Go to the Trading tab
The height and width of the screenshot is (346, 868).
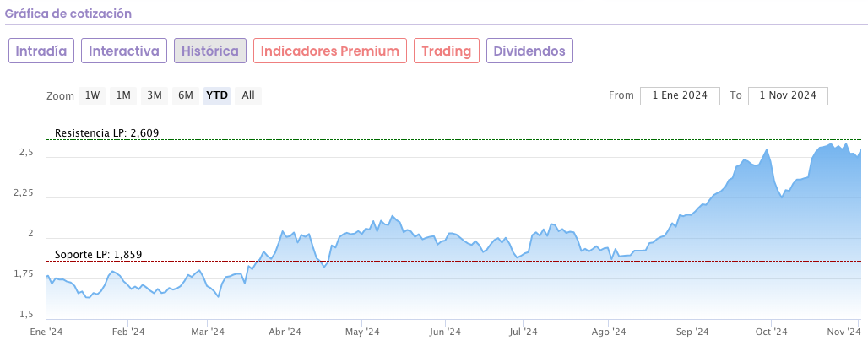447,51
